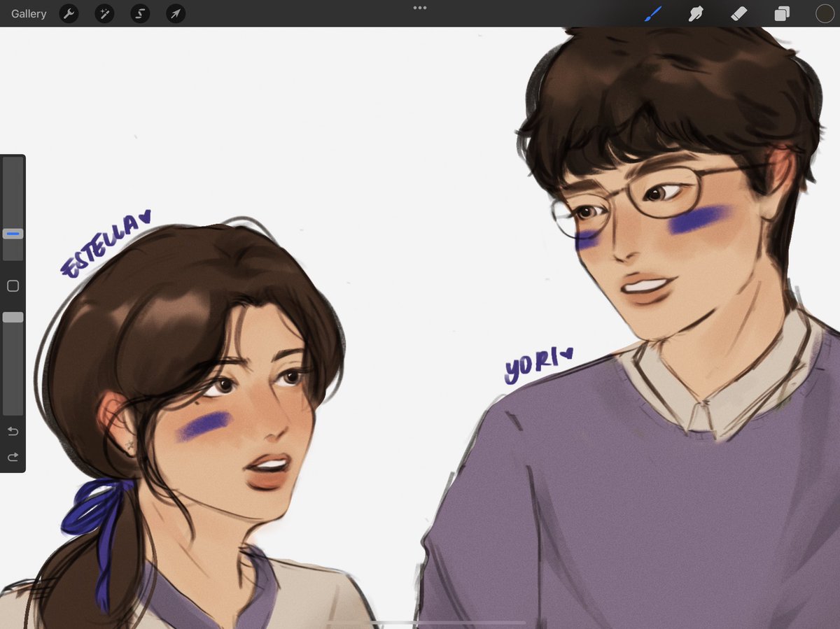Open the Adjustments magic wand menu
The image size is (840, 629).
tap(104, 13)
